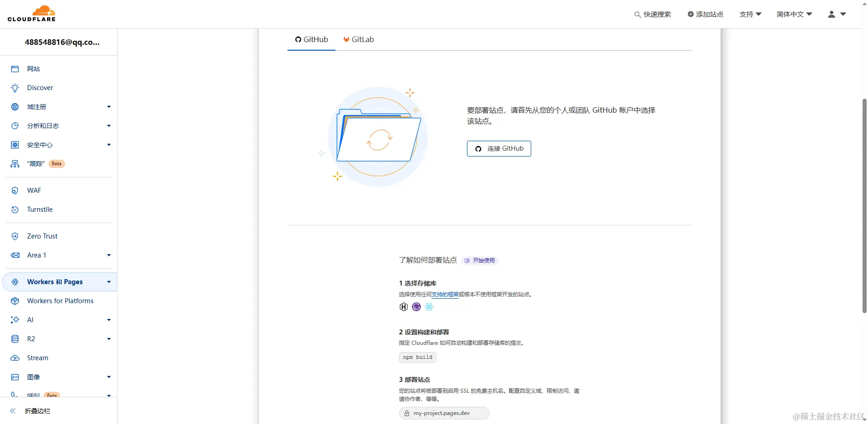Image resolution: width=868 pixels, height=424 pixels.
Task: Click the Workers for Platforms cube icon
Action: pos(15,301)
